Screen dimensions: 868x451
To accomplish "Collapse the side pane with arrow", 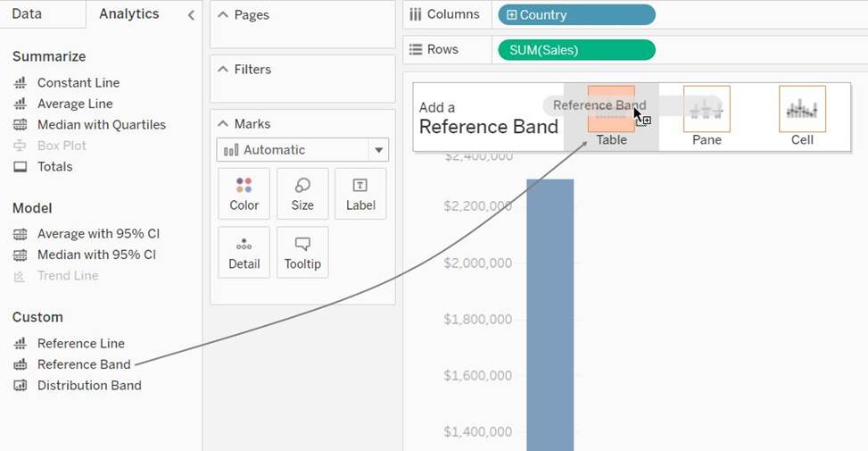I will point(191,15).
